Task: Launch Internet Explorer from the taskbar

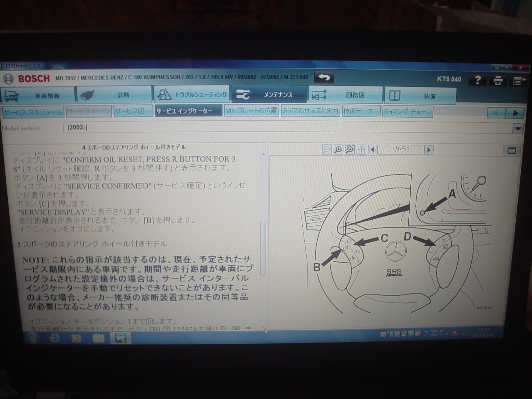Action: (x=55, y=338)
